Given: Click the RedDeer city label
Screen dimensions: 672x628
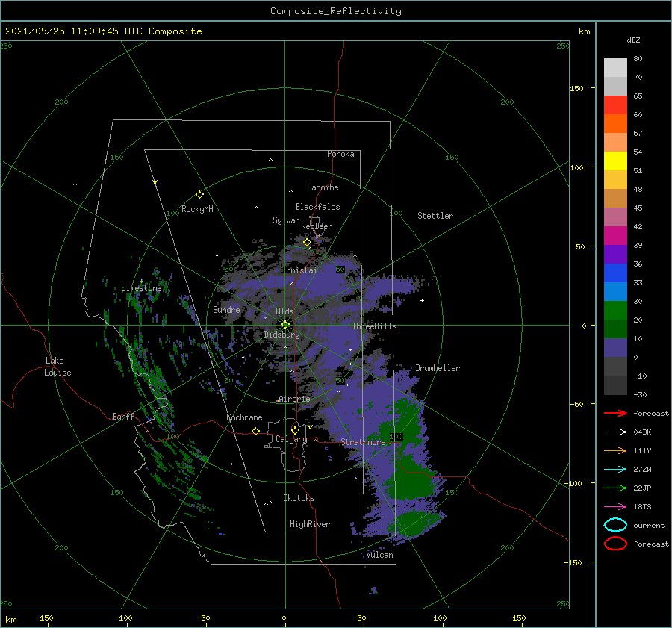Looking at the screenshot, I should [x=317, y=226].
